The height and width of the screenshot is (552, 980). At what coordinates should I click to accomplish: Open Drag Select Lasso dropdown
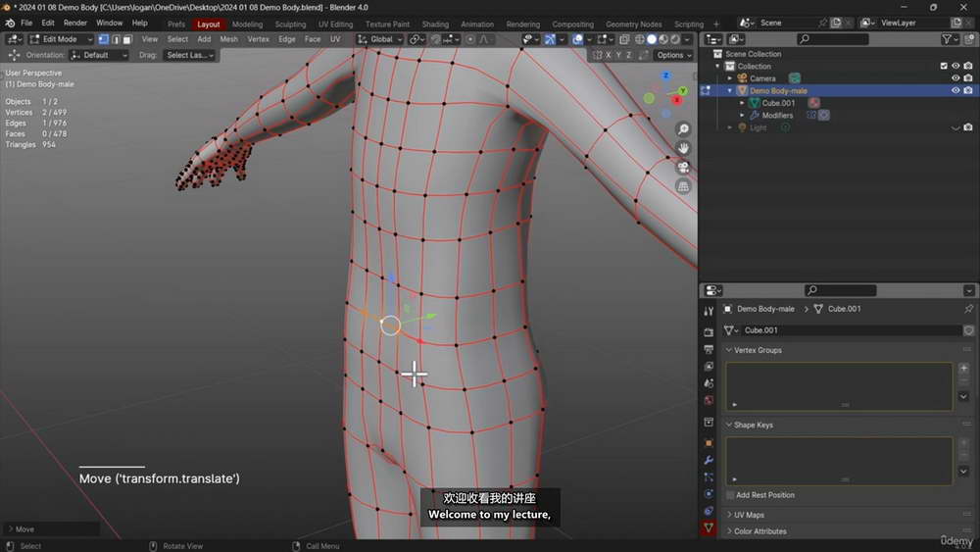[189, 55]
